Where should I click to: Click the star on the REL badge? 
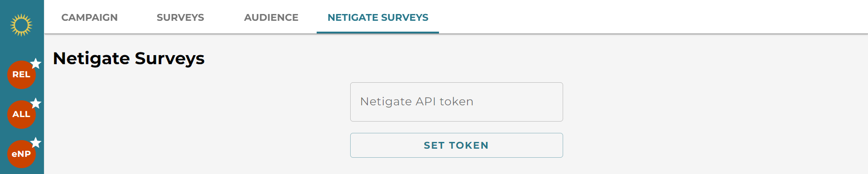36,64
